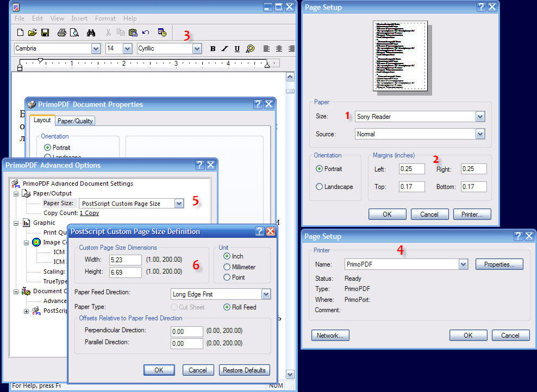The image size is (537, 392).
Task: Click the Paste clipboard icon
Action: click(x=133, y=33)
